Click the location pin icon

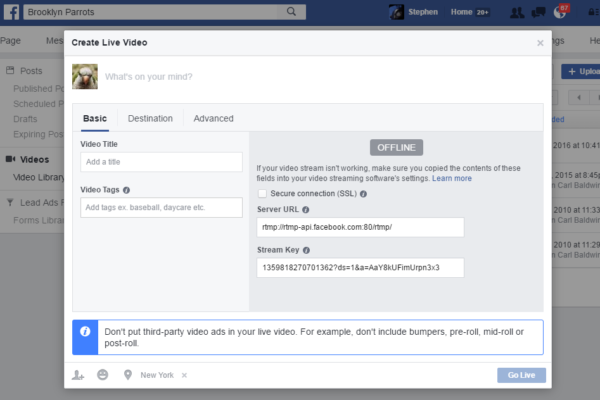point(128,375)
